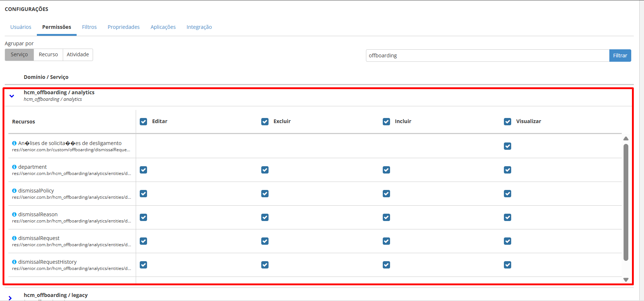
Task: Click the department resource name
Action: click(32, 167)
